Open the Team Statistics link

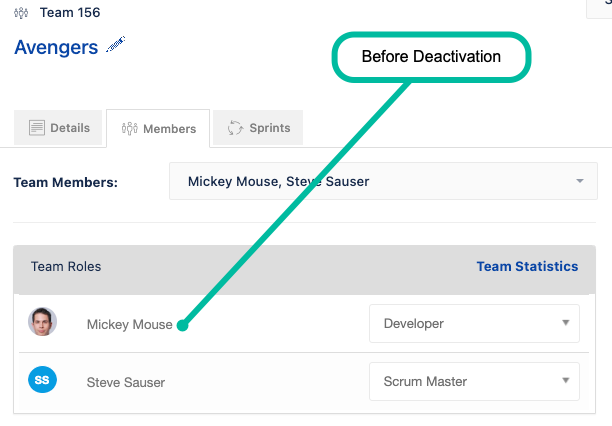tap(527, 266)
